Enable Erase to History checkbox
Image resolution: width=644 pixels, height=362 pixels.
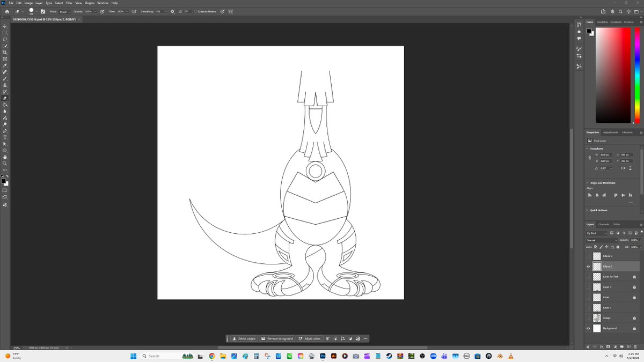pyautogui.click(x=195, y=11)
